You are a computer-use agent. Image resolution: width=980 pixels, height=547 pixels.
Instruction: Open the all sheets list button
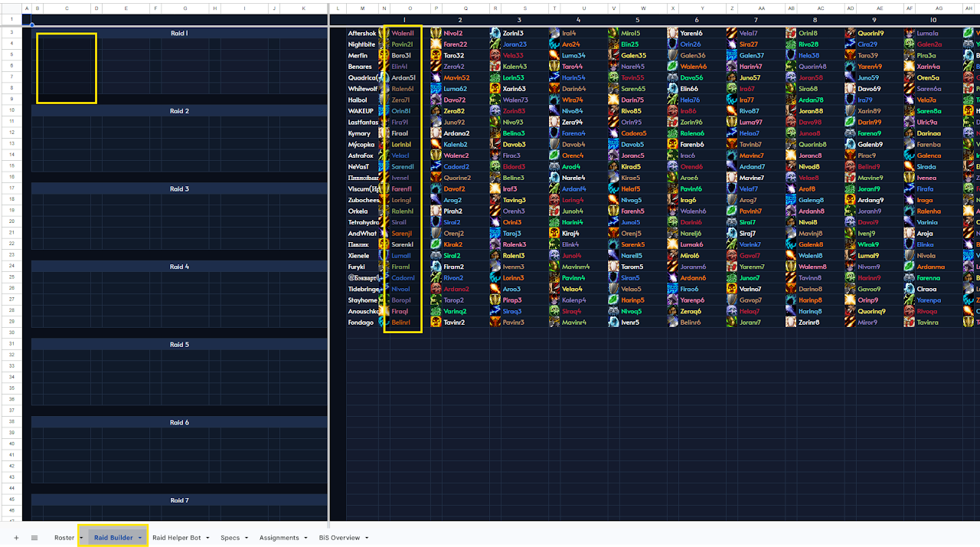click(34, 538)
